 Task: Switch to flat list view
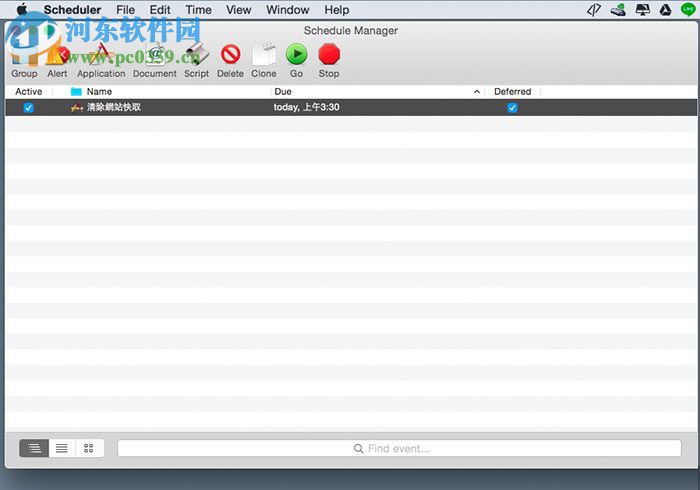point(62,448)
